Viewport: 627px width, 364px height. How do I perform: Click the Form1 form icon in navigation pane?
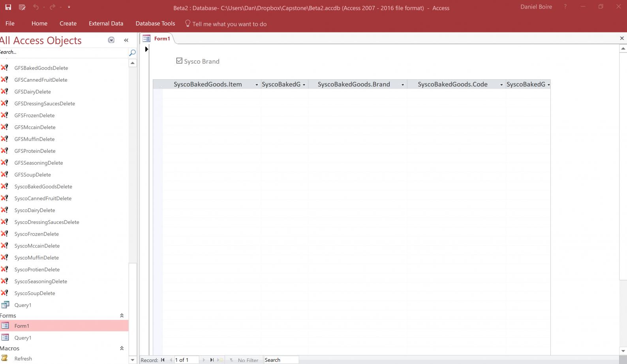click(5, 326)
